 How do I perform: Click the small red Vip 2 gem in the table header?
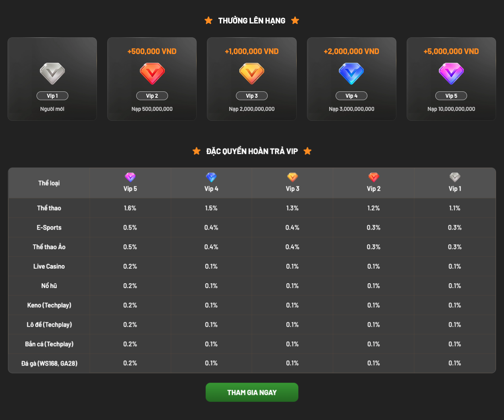(374, 177)
